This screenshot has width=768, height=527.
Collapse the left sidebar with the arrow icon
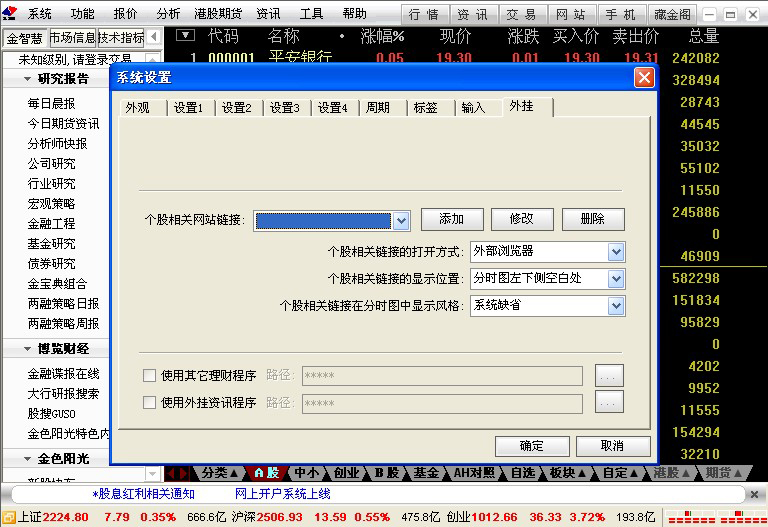point(154,36)
